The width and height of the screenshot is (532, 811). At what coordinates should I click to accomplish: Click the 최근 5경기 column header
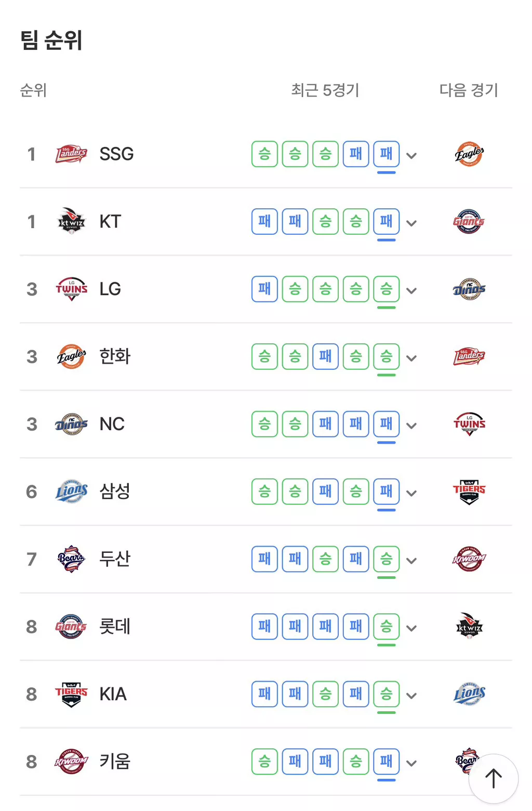coord(325,90)
